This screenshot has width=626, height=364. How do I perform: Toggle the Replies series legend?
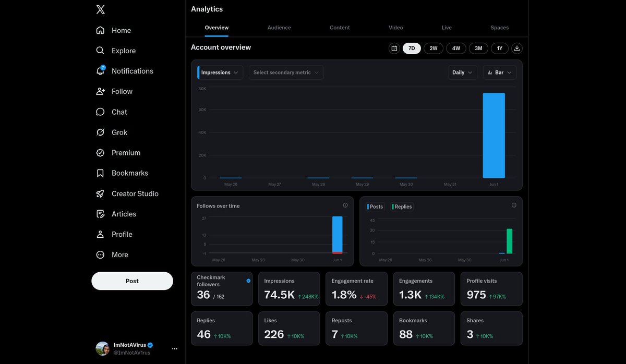point(402,207)
